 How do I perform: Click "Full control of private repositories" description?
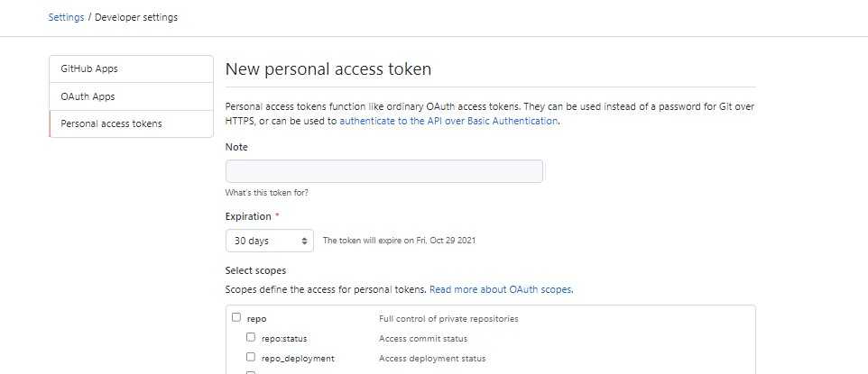coord(448,318)
